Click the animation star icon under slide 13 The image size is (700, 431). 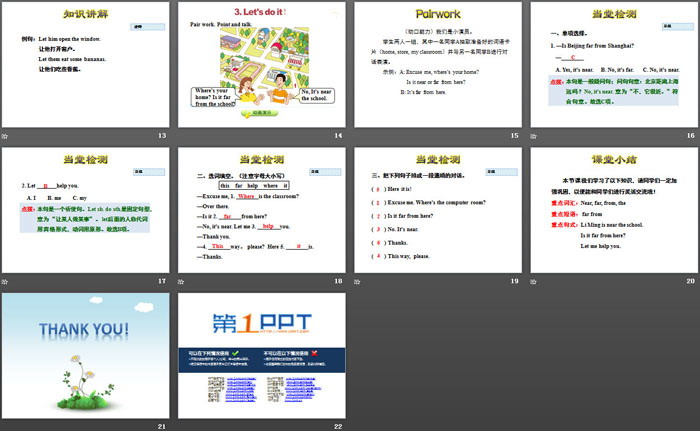tap(5, 136)
